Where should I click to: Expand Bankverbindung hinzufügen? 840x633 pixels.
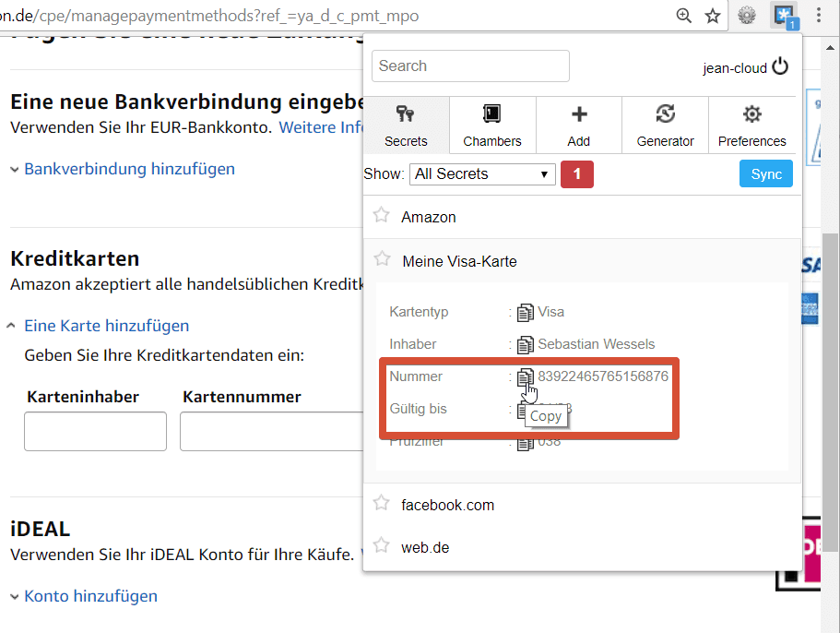(129, 169)
